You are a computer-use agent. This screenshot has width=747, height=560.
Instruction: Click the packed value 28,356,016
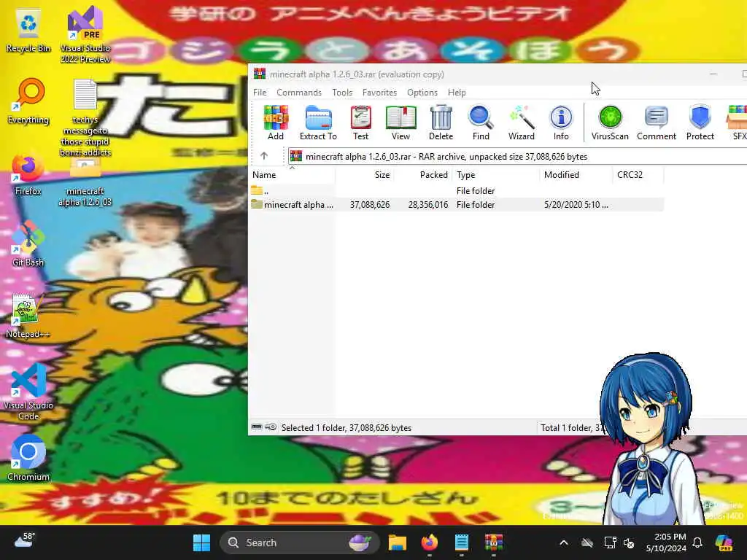[x=427, y=205]
